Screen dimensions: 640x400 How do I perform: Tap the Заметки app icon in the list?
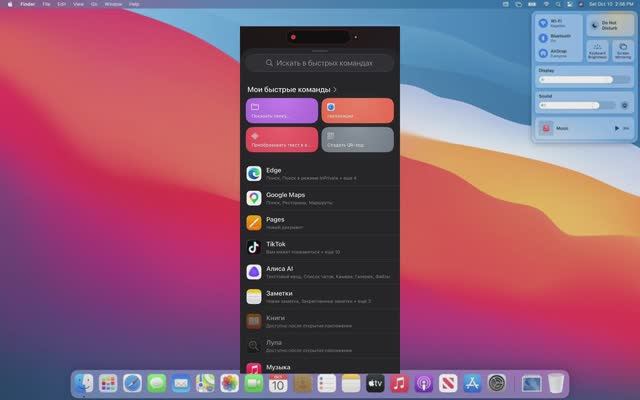[x=253, y=297]
